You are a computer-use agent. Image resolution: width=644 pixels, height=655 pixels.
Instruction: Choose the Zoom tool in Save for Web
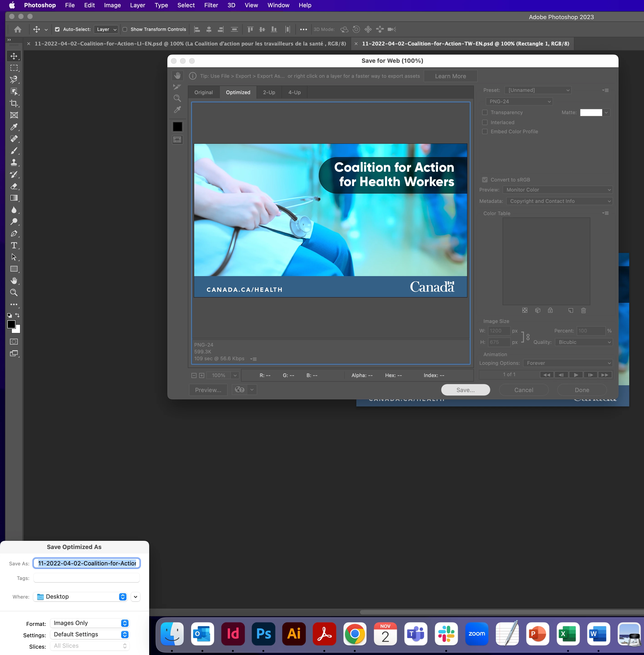click(x=177, y=98)
